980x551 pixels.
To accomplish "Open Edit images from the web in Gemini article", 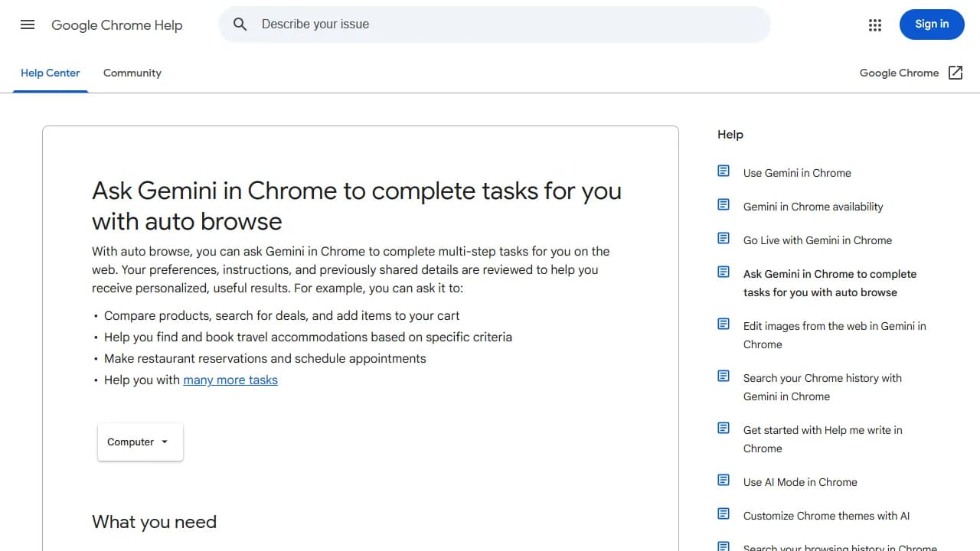I will (835, 335).
